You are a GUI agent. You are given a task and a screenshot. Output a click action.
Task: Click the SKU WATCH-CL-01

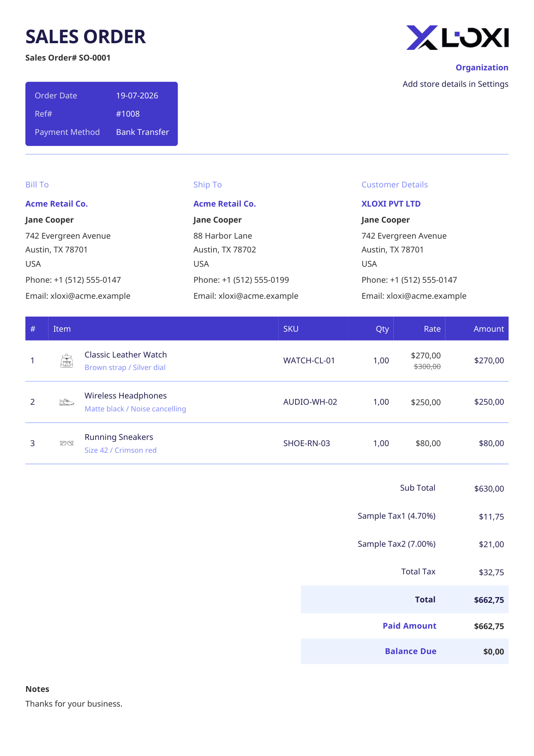click(309, 360)
